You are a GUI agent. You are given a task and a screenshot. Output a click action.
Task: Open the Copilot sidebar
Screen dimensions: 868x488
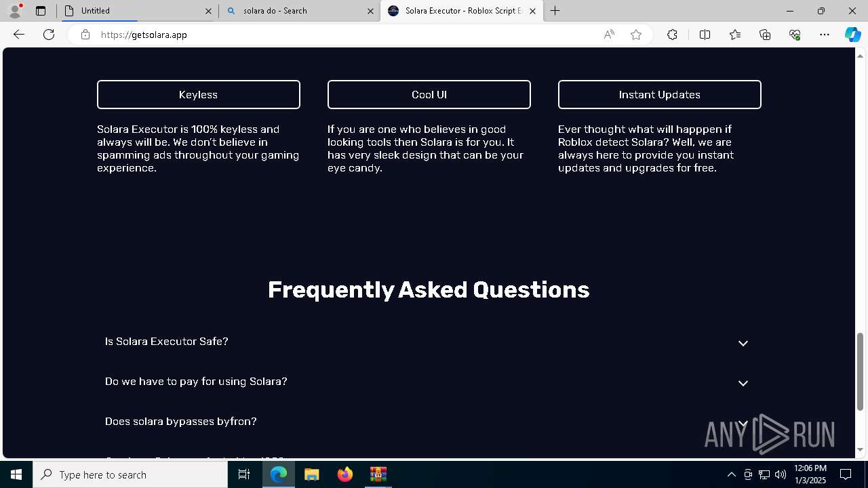click(x=852, y=35)
